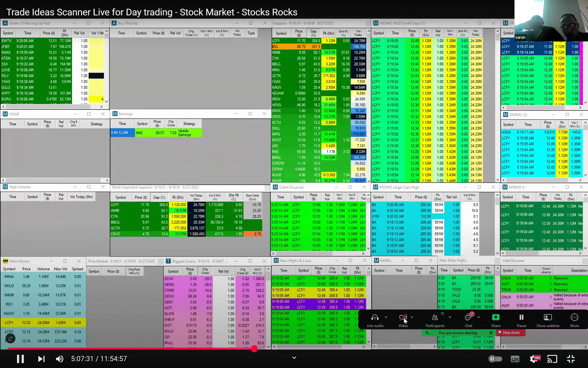Pause the YouTube video playback

(x=20, y=359)
